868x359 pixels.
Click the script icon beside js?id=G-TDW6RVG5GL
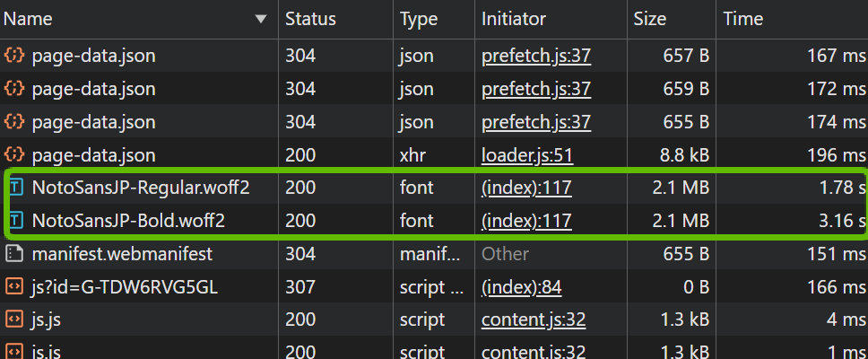click(x=13, y=287)
